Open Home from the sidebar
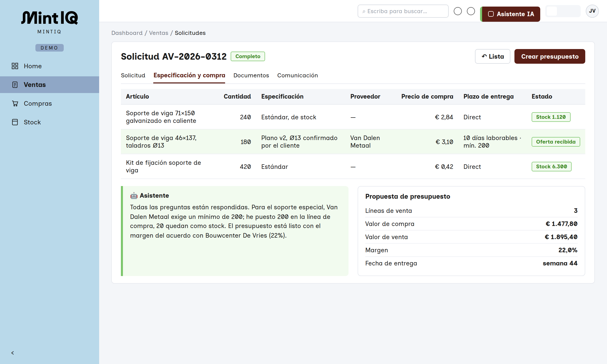The width and height of the screenshot is (607, 364). tap(50, 66)
